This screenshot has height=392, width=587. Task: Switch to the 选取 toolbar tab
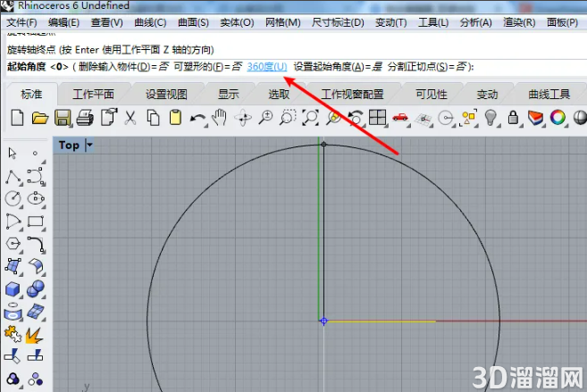(279, 95)
